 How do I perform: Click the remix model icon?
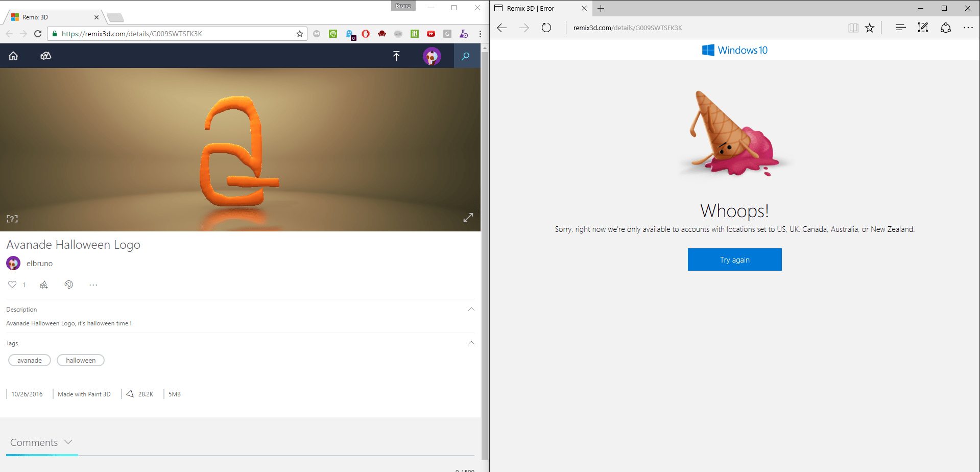(x=44, y=285)
